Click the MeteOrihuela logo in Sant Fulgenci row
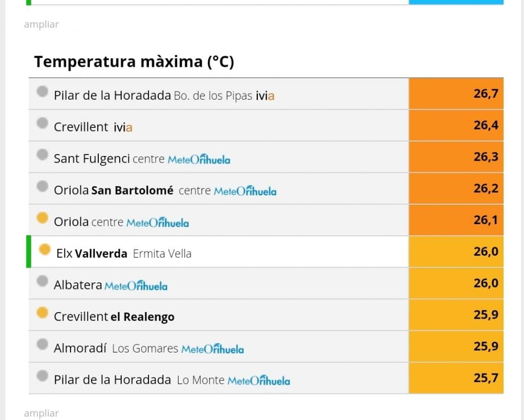This screenshot has height=420, width=524. (199, 160)
